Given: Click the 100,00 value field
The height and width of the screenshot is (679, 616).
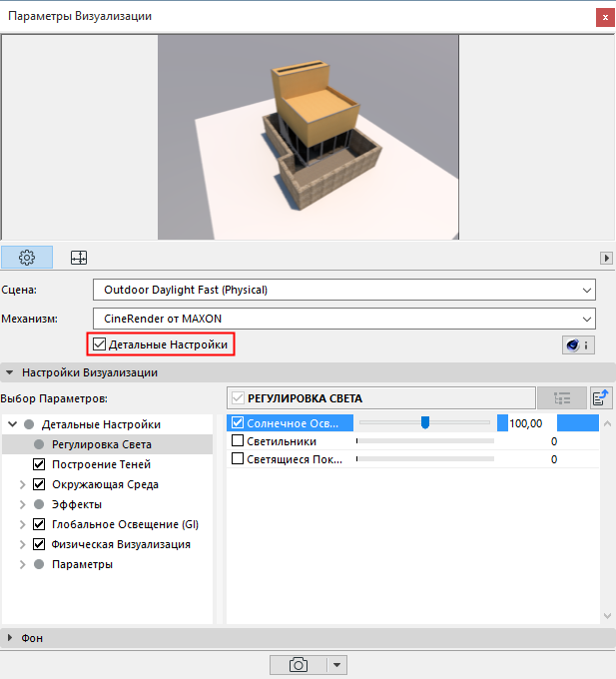Looking at the screenshot, I should pos(532,423).
